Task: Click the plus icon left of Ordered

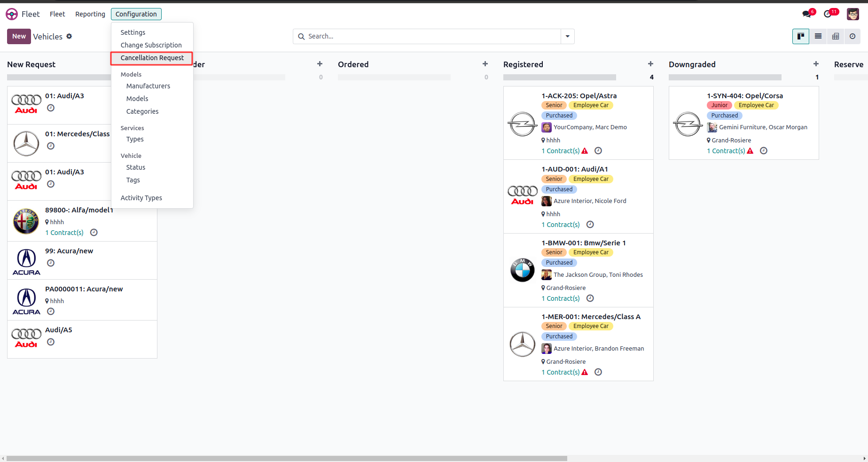Action: point(320,64)
